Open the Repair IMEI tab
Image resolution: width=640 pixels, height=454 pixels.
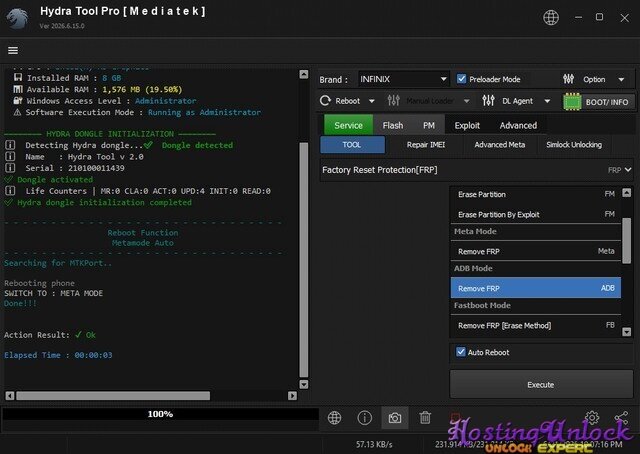[426, 145]
